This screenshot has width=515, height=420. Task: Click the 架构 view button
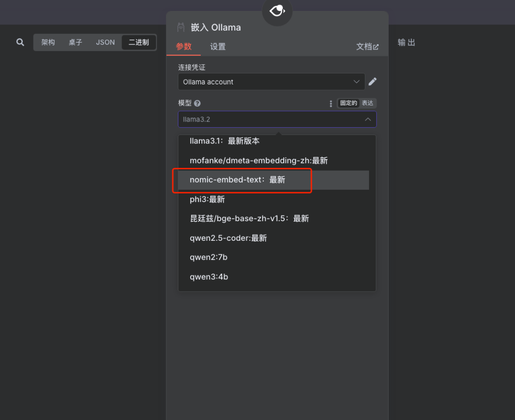point(48,42)
